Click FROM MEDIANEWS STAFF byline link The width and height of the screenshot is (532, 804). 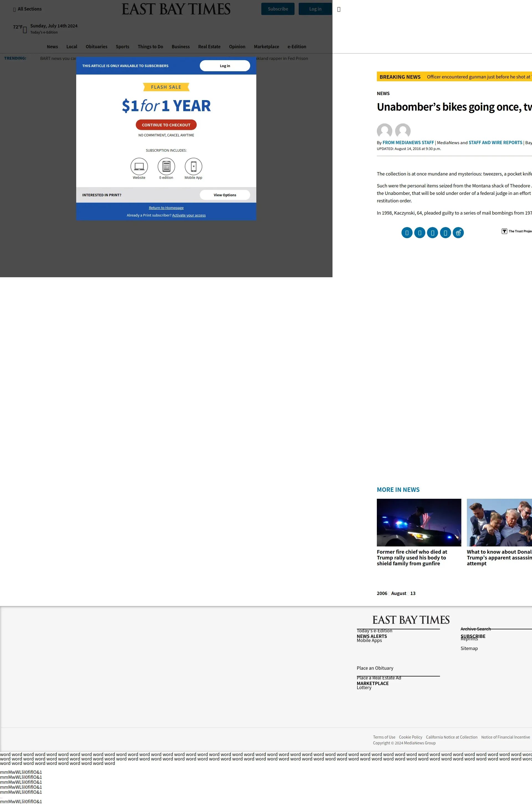point(408,143)
